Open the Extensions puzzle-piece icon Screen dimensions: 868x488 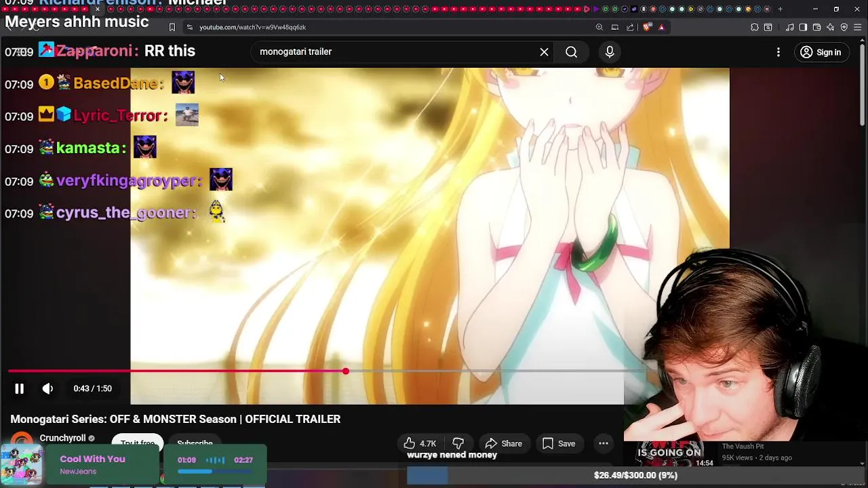(755, 27)
